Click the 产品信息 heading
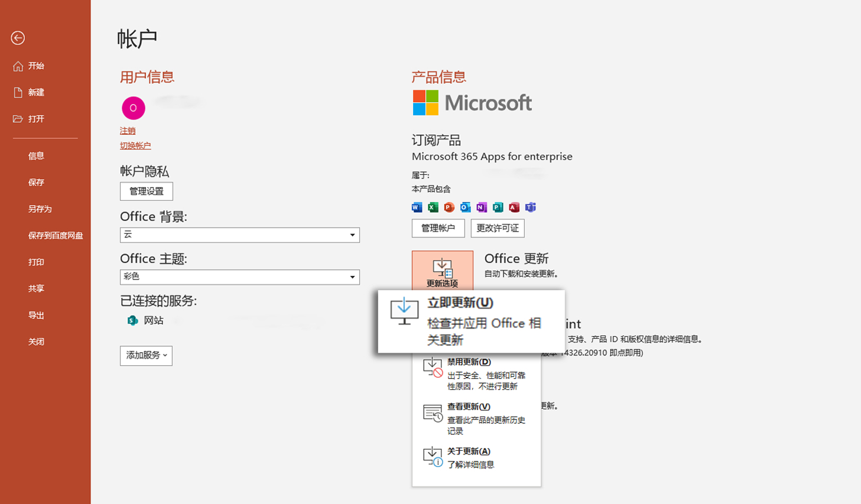 pos(439,77)
